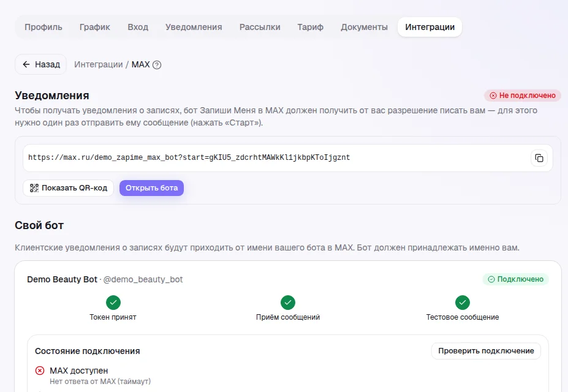Switch to the График tab
This screenshot has width=568, height=392.
[x=95, y=27]
